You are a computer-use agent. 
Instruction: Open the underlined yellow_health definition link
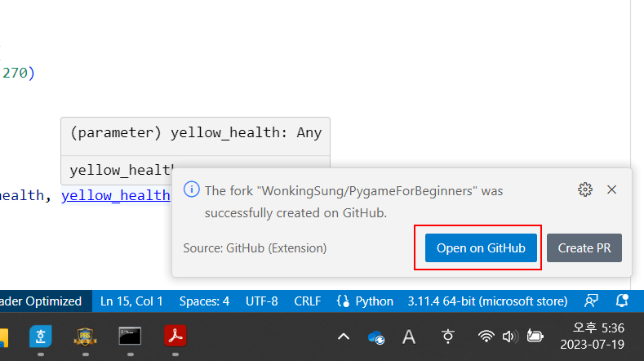(115, 195)
